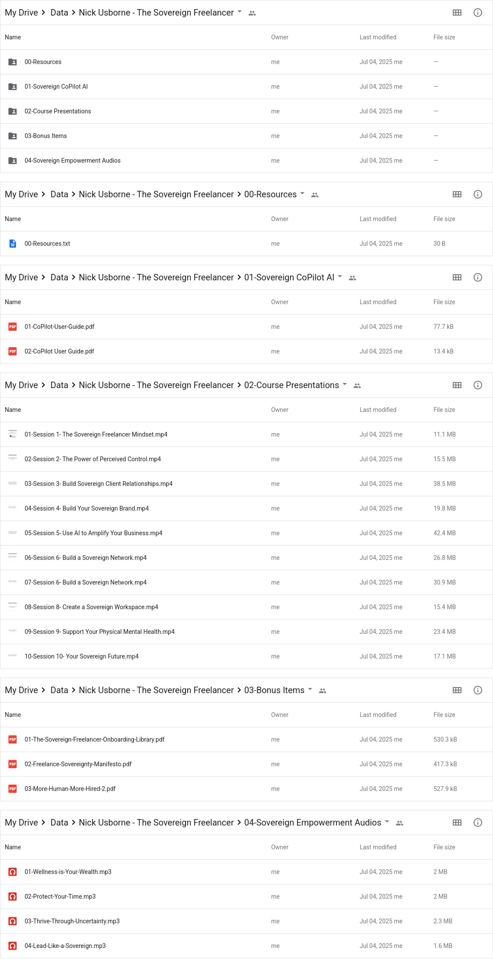Show info details for 00-Resources panel
This screenshot has height=980, width=493.
[478, 194]
